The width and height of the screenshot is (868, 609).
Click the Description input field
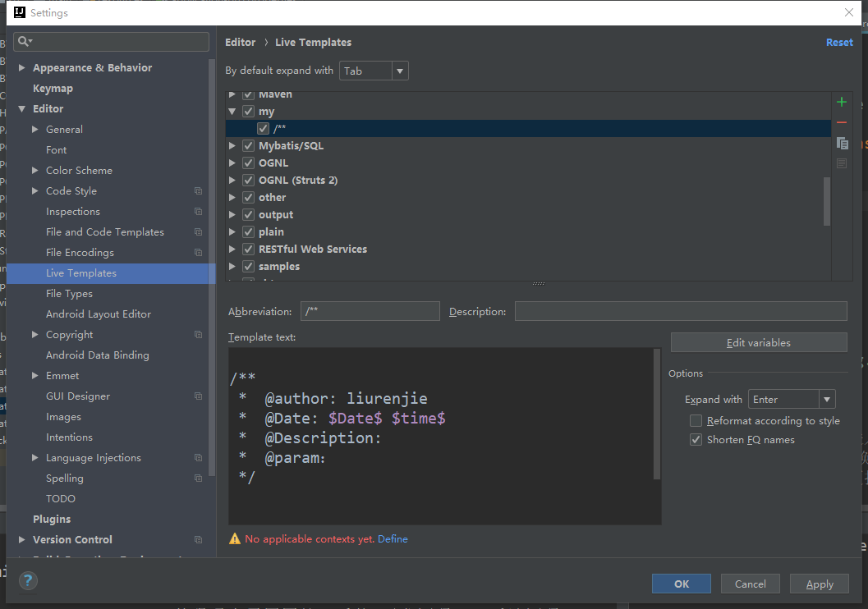click(681, 311)
